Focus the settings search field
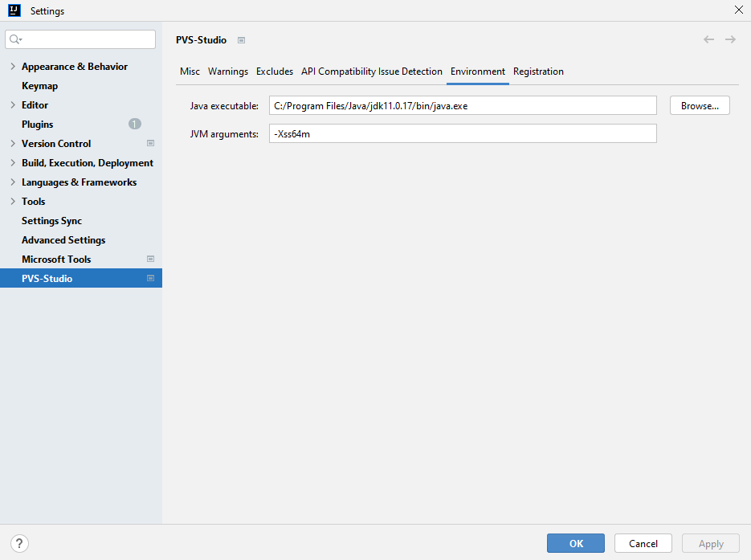 [80, 39]
